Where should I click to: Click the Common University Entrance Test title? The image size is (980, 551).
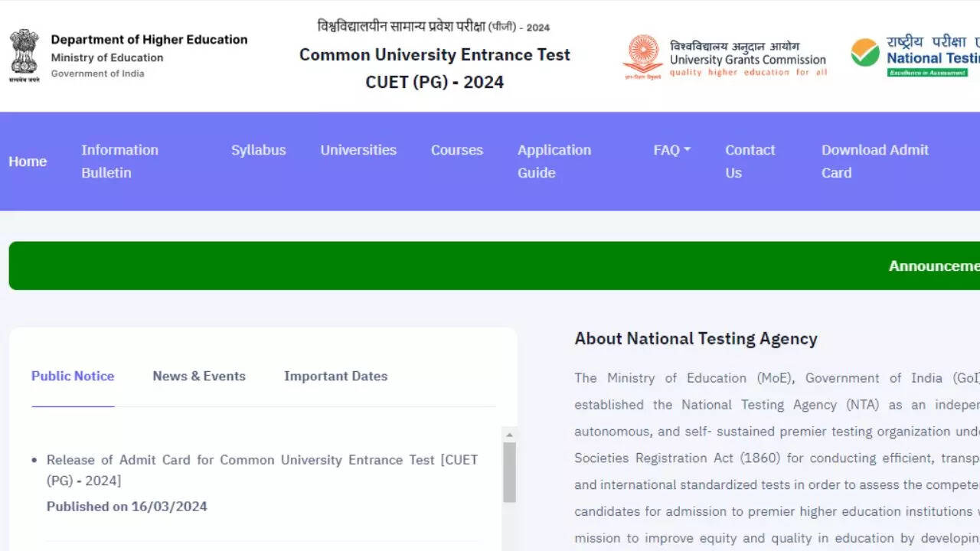(x=434, y=55)
